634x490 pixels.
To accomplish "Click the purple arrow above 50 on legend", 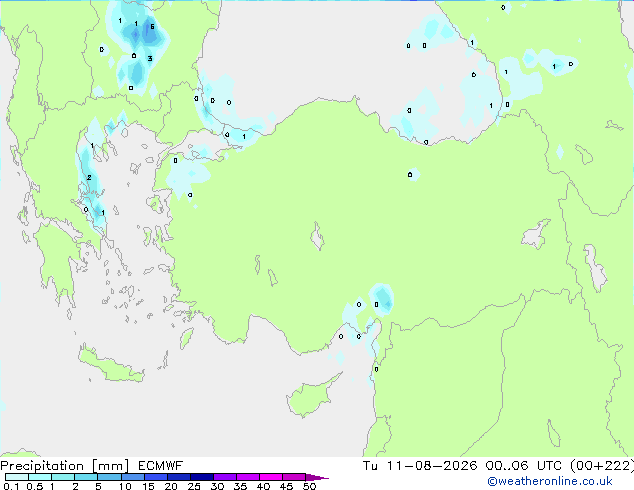I will [x=317, y=478].
